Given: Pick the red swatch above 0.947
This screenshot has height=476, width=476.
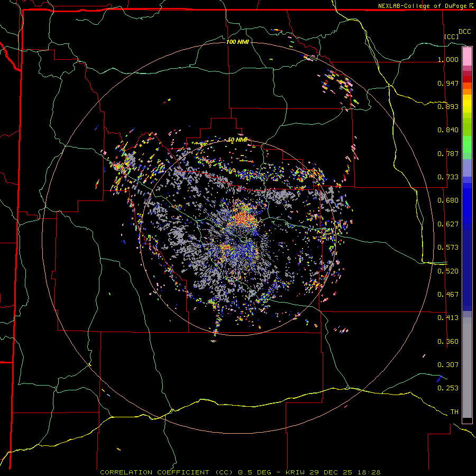Looking at the screenshot, I should click(x=467, y=79).
